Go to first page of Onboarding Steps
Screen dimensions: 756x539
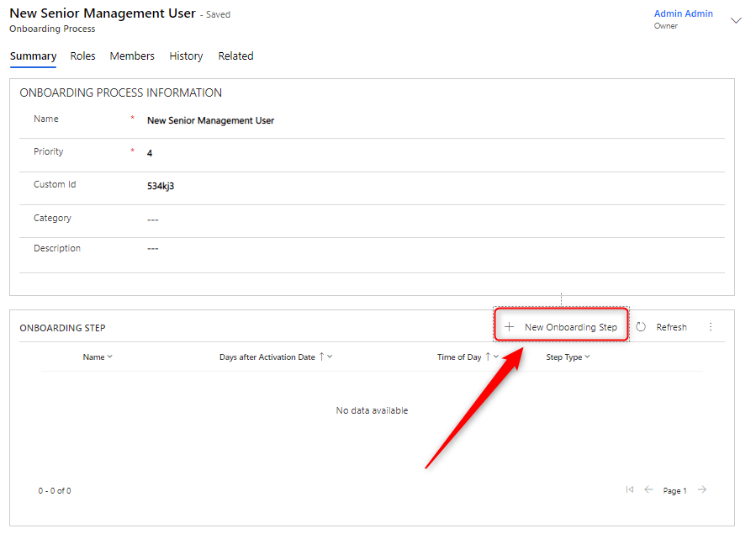point(629,490)
